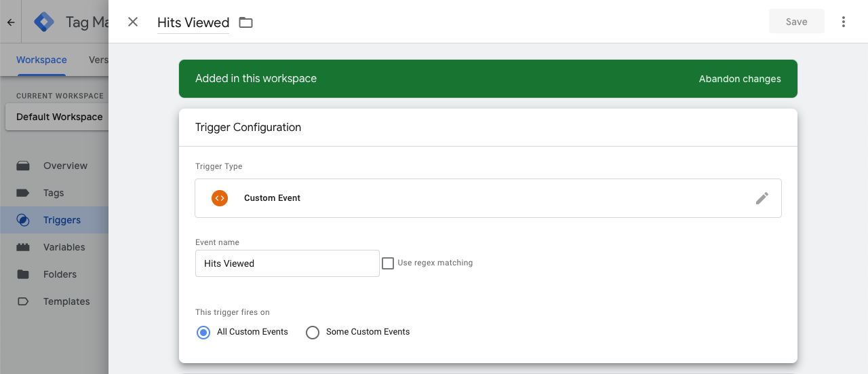This screenshot has width=868, height=374.
Task: Click Abandon changes in the green banner
Action: point(740,79)
